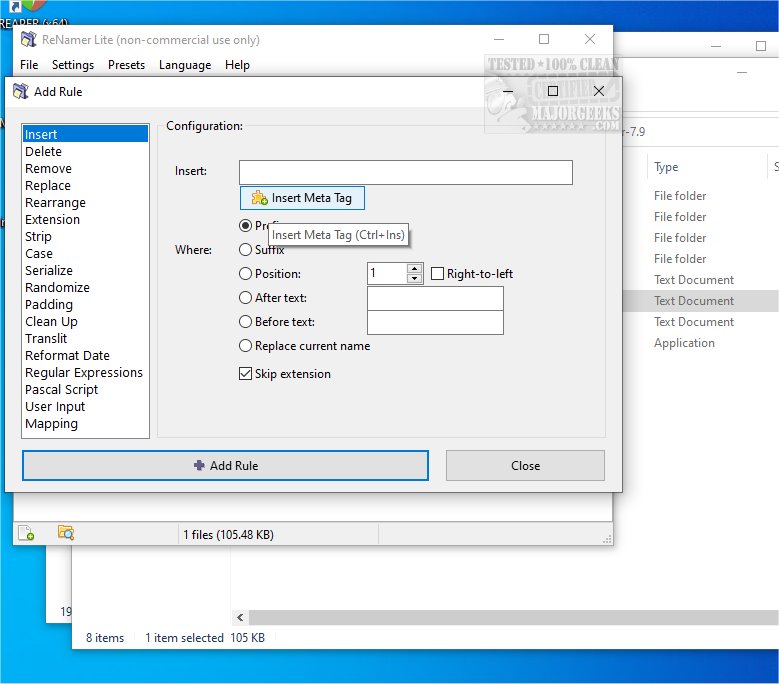Click the add files icon in status bar
779x684 pixels.
tap(26, 533)
